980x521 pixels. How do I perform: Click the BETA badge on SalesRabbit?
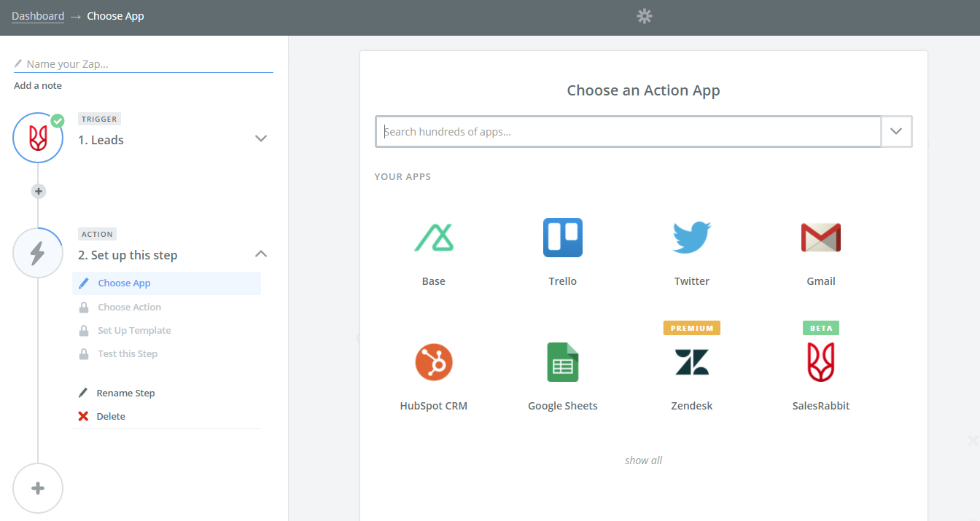[821, 328]
